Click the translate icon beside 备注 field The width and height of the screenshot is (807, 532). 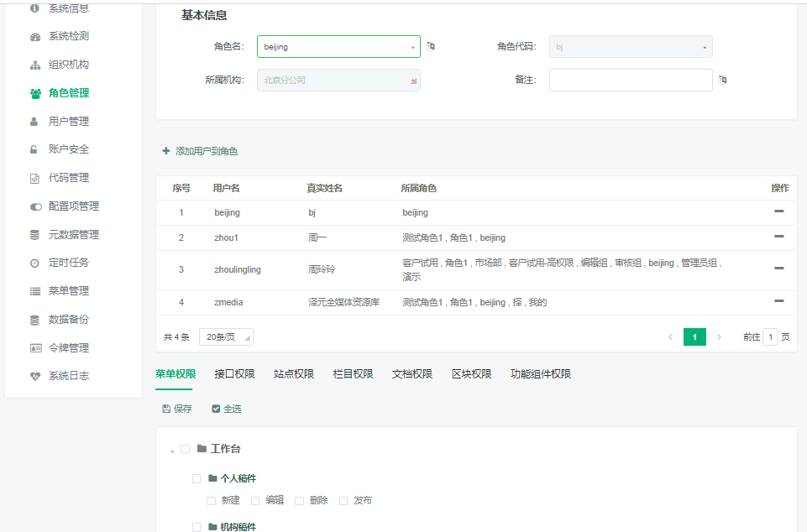click(x=722, y=80)
